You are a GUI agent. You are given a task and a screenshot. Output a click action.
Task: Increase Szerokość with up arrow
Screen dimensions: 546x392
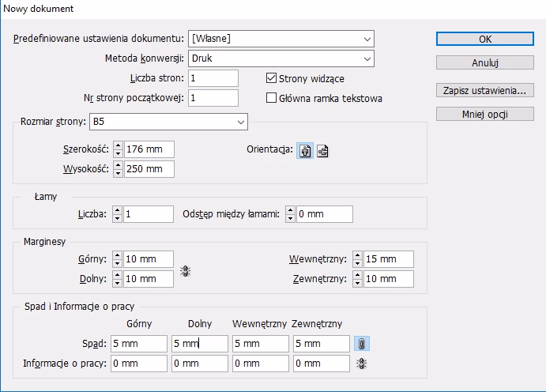(x=118, y=145)
